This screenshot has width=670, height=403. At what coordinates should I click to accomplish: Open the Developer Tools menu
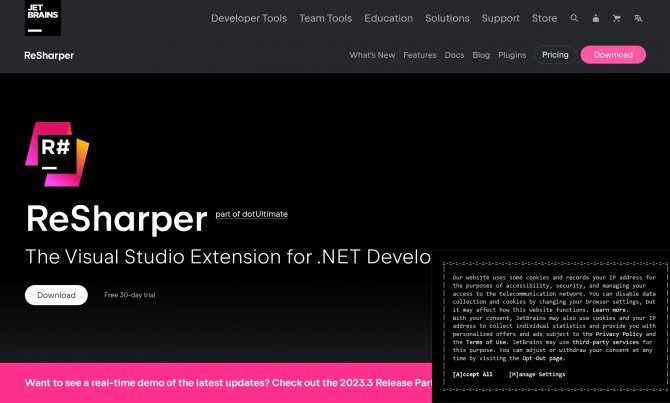pos(249,18)
